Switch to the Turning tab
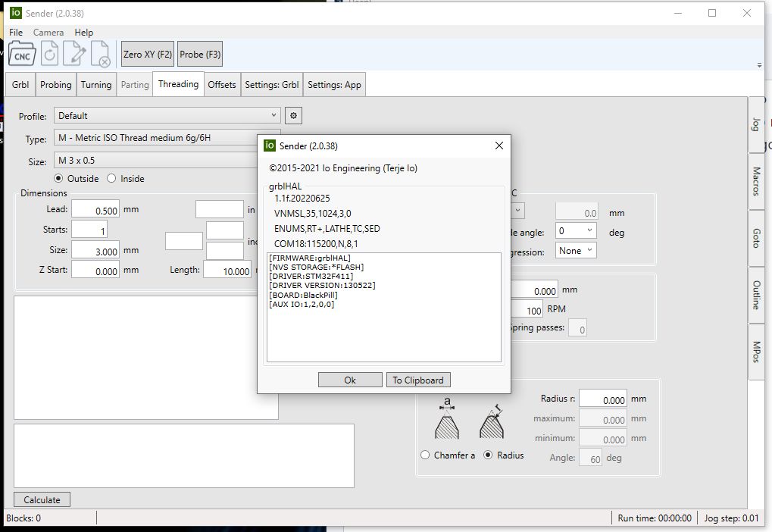This screenshot has height=532, width=772. [96, 85]
